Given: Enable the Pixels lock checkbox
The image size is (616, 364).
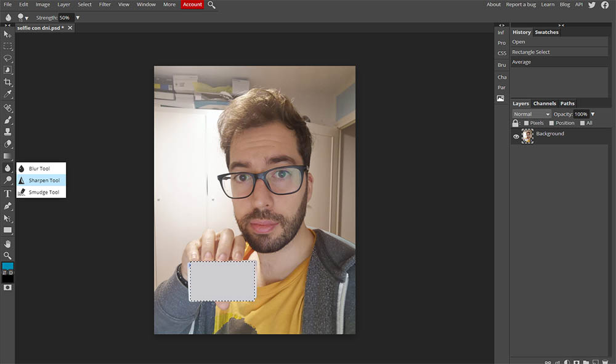Looking at the screenshot, I should [x=526, y=123].
